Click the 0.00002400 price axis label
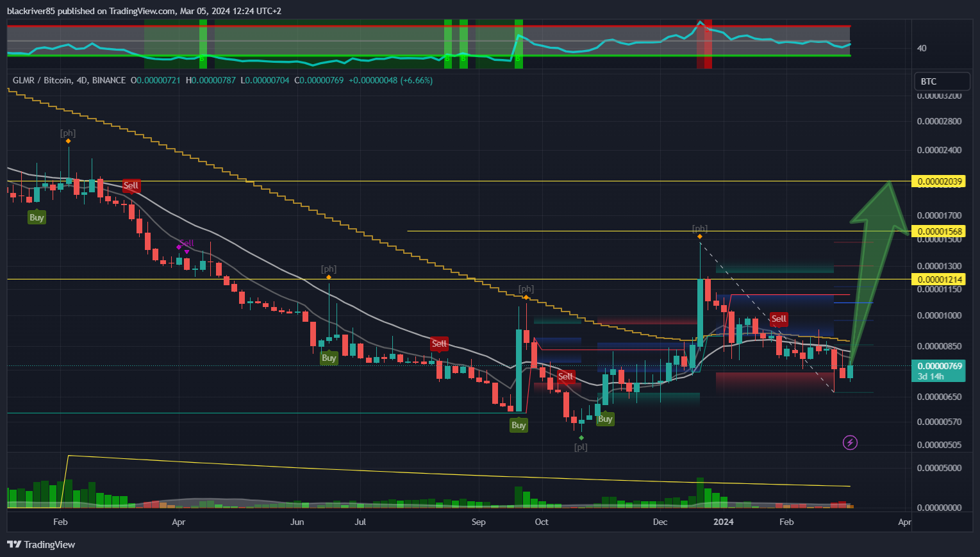The image size is (980, 557). coord(939,150)
